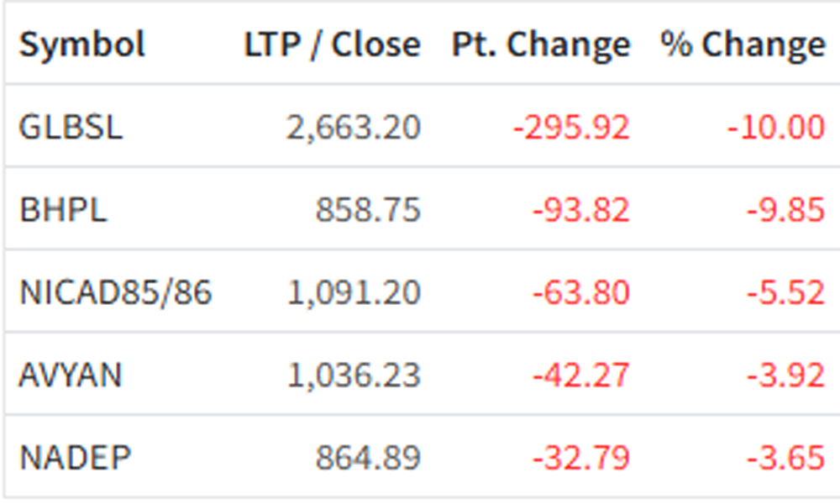Click GLBSL point change -295.92
840x504 pixels.
click(x=571, y=127)
